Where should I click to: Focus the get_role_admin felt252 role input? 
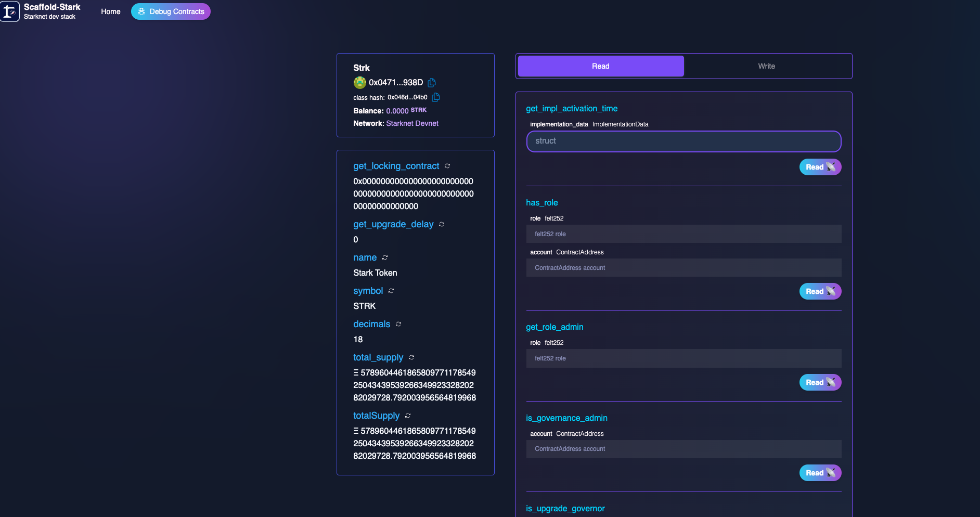click(684, 358)
